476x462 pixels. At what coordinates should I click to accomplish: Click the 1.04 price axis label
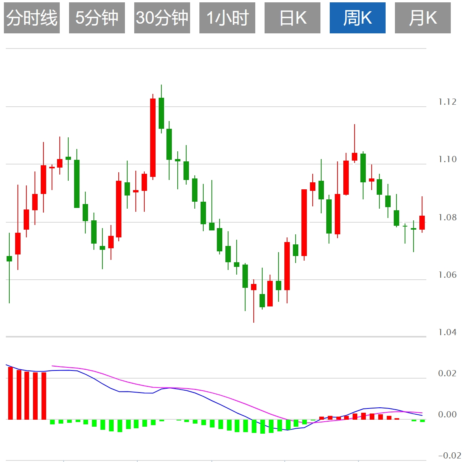pyautogui.click(x=447, y=332)
